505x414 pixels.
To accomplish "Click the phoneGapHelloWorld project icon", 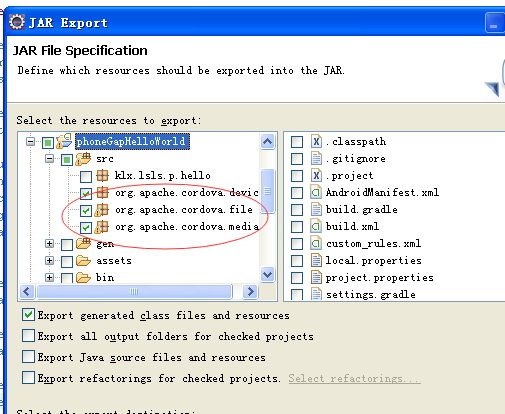I will pos(64,141).
